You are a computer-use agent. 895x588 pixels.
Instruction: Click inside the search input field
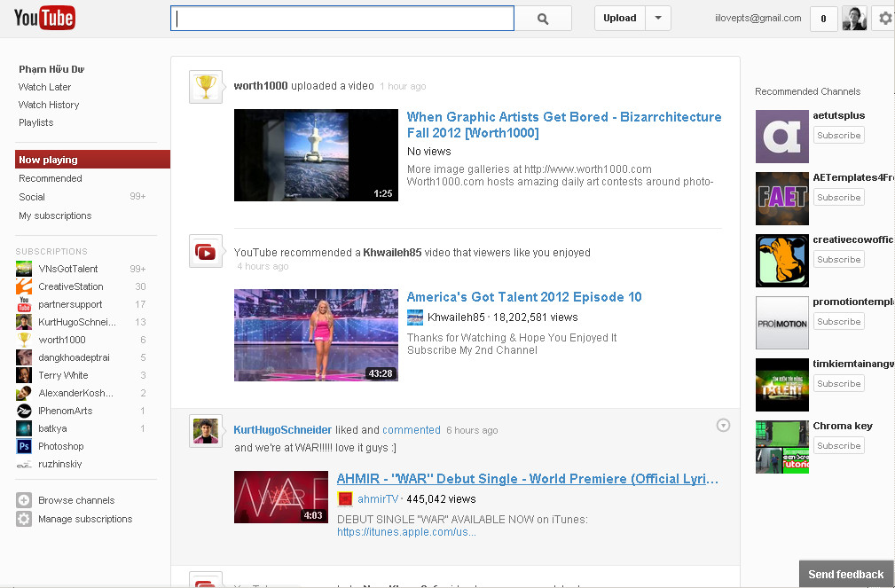click(342, 19)
